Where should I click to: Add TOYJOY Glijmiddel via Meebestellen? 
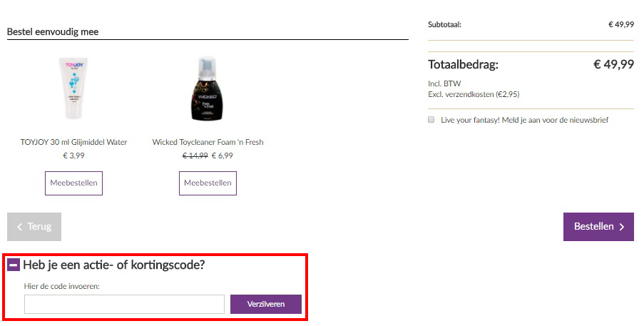pyautogui.click(x=73, y=183)
